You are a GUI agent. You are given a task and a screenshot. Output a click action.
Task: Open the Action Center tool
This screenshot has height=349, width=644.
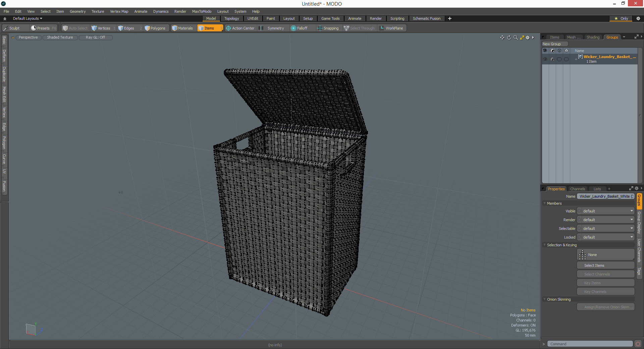[x=240, y=28]
